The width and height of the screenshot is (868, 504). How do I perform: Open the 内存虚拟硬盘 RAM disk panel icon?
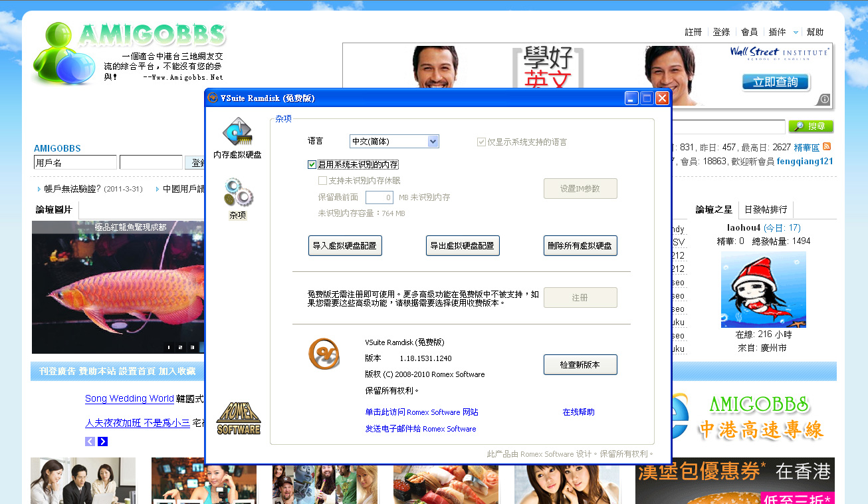point(237,132)
